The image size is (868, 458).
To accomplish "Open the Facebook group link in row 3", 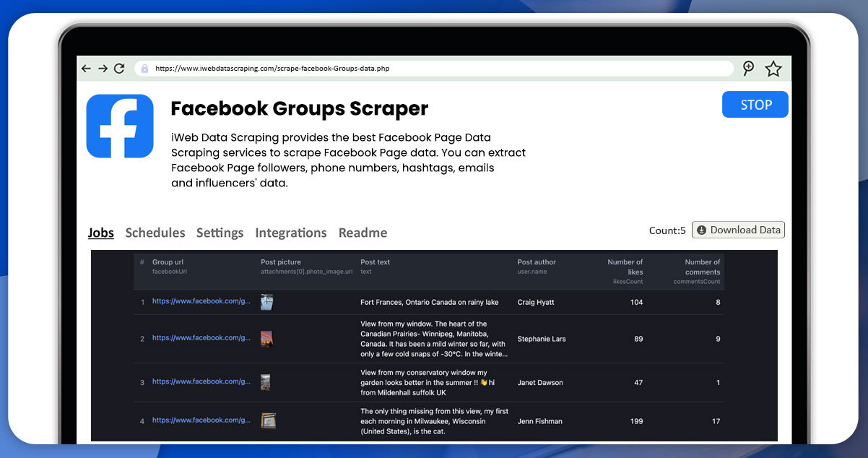I will pos(201,381).
